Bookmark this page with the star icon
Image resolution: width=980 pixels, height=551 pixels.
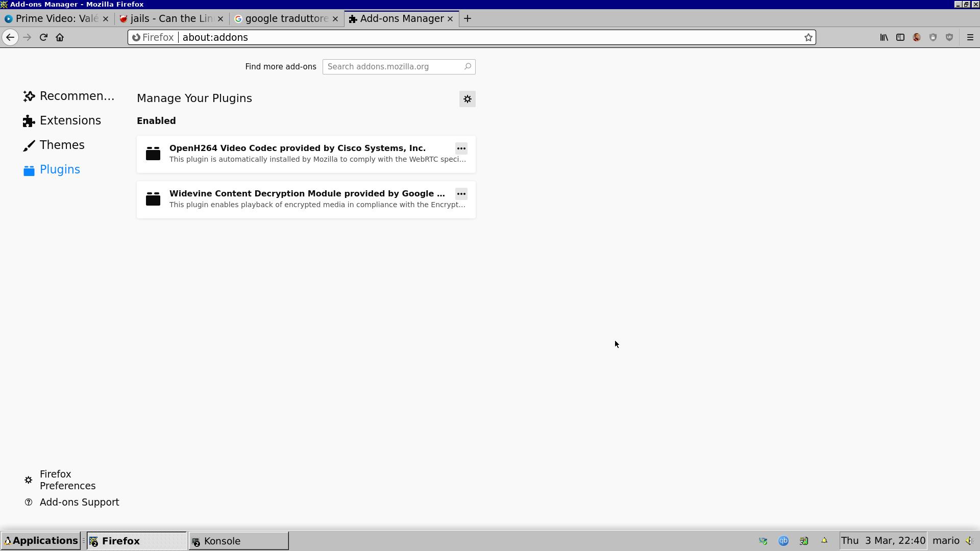(807, 37)
